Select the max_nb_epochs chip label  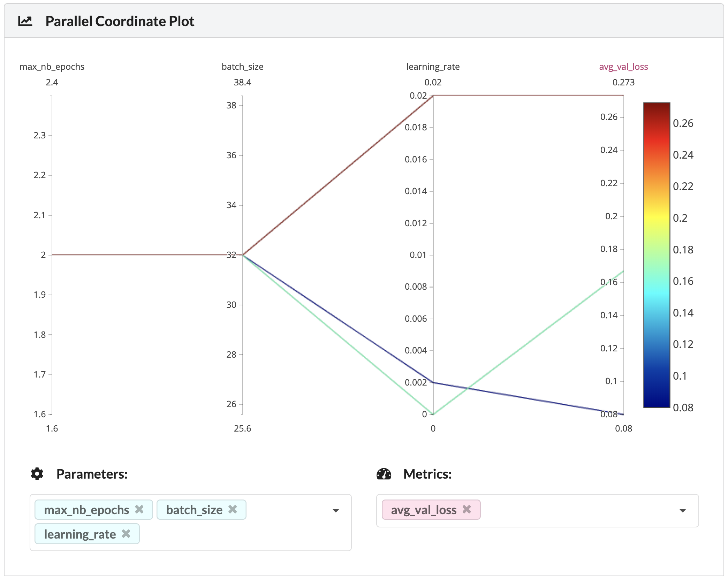pos(86,510)
